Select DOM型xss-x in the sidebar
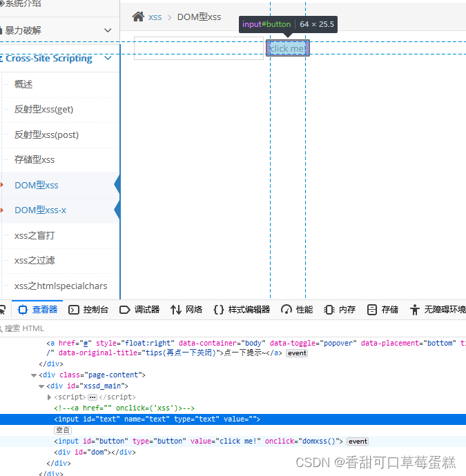Screen dimensions: 466x476 pos(41,210)
